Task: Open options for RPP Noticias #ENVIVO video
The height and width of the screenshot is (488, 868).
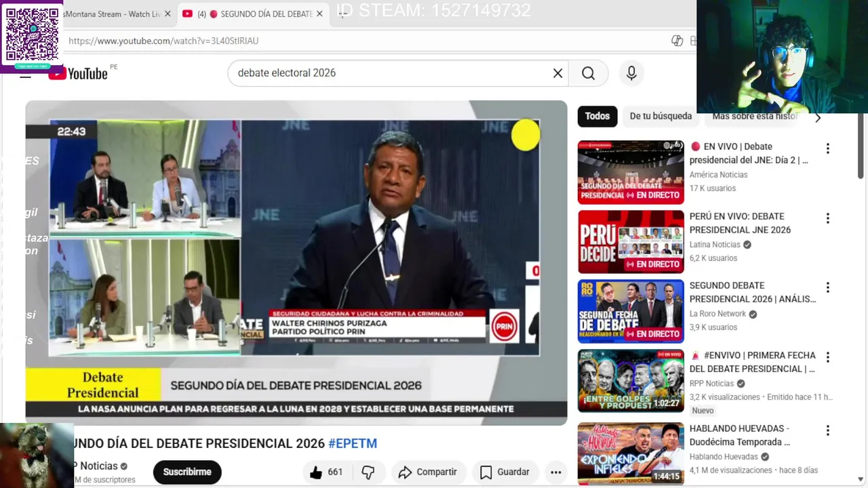Action: 827,357
